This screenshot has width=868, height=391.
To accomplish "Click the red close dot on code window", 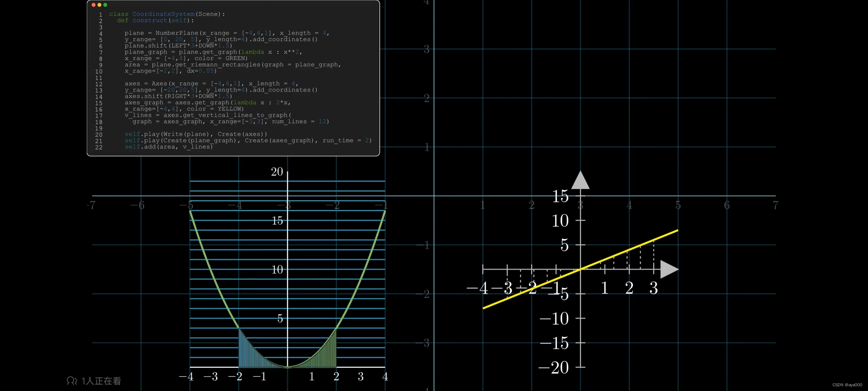I will click(x=94, y=5).
